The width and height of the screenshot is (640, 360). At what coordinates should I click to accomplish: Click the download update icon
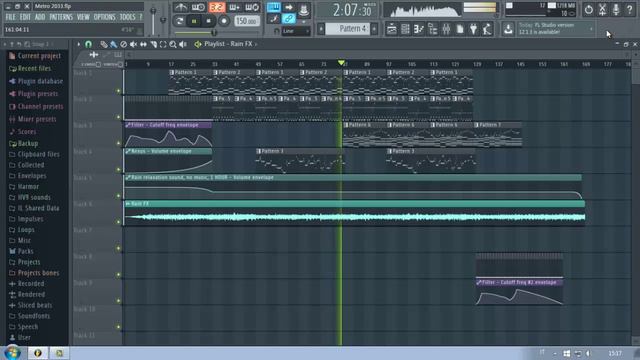pyautogui.click(x=508, y=29)
